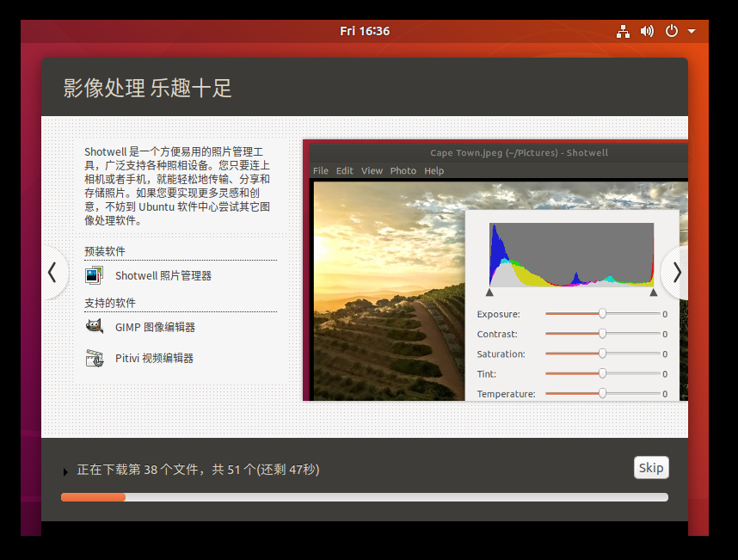Screen dimensions: 738x560
Task: Open the File menu in Shotwell preview
Action: (x=321, y=171)
